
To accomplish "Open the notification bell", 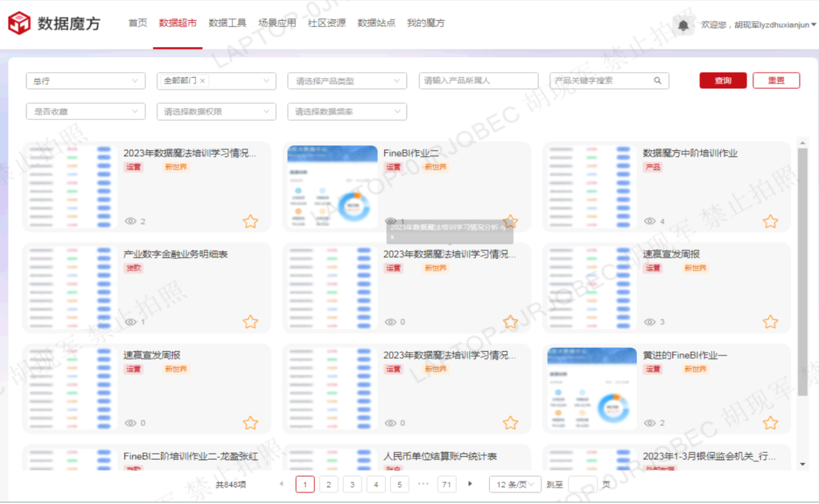I will [x=683, y=25].
